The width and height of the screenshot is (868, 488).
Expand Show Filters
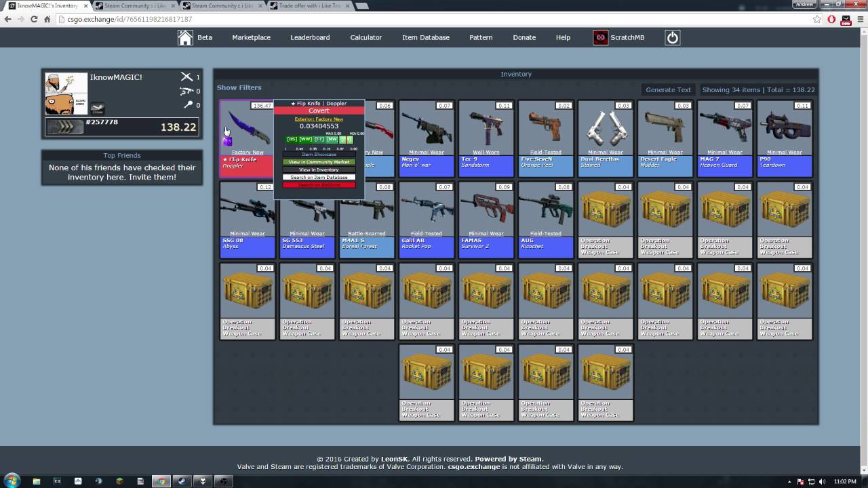pyautogui.click(x=239, y=87)
